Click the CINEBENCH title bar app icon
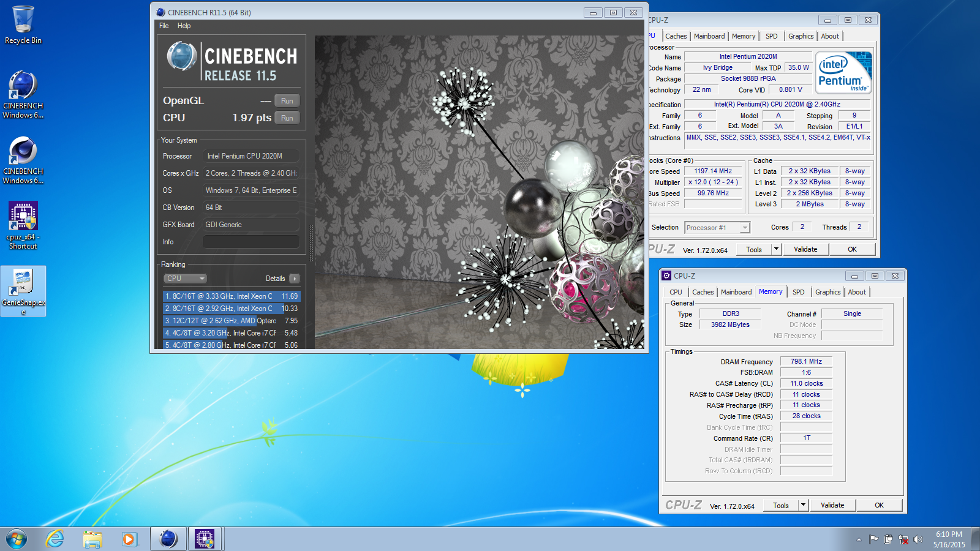The width and height of the screenshot is (980, 551). (x=160, y=12)
